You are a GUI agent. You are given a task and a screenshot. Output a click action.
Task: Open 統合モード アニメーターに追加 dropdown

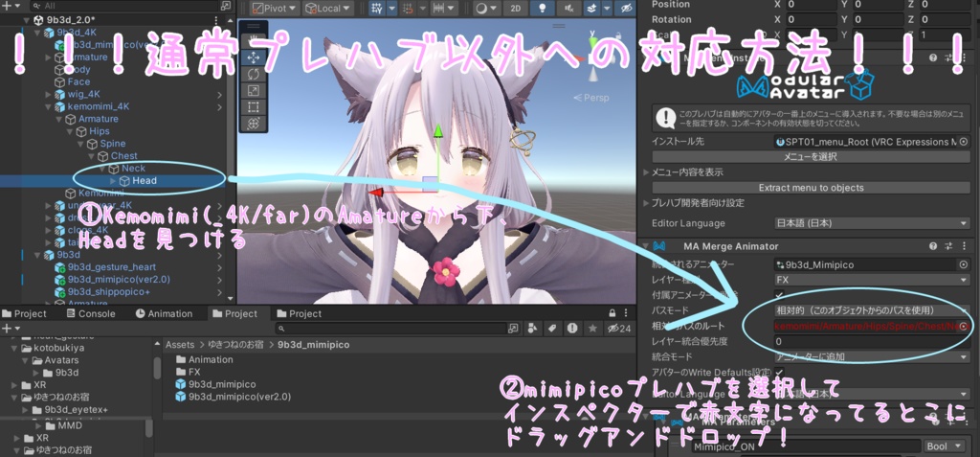(x=871, y=356)
